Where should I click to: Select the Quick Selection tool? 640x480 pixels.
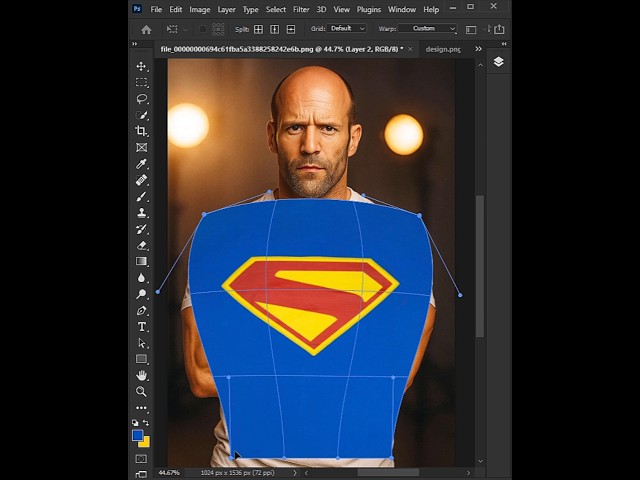[141, 115]
